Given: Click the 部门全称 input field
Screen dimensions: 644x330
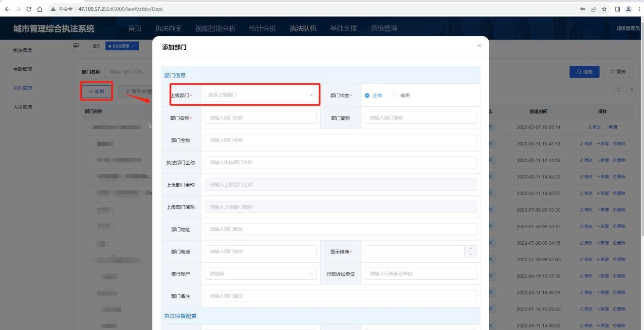Looking at the screenshot, I should click(341, 140).
